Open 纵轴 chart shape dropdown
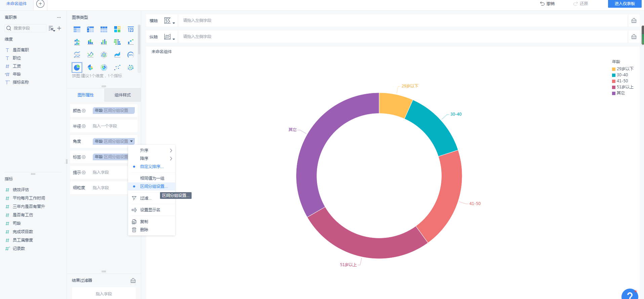The height and width of the screenshot is (299, 644). coord(169,37)
